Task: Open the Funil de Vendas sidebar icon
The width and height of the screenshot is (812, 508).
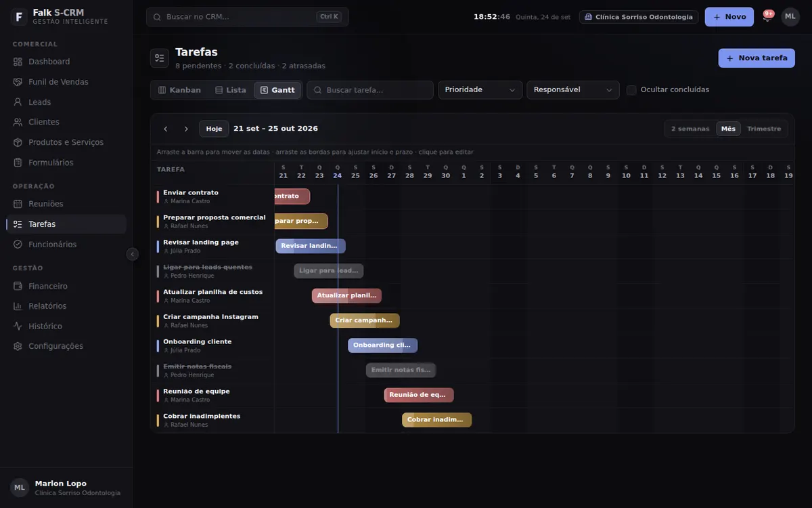Action: click(x=18, y=82)
